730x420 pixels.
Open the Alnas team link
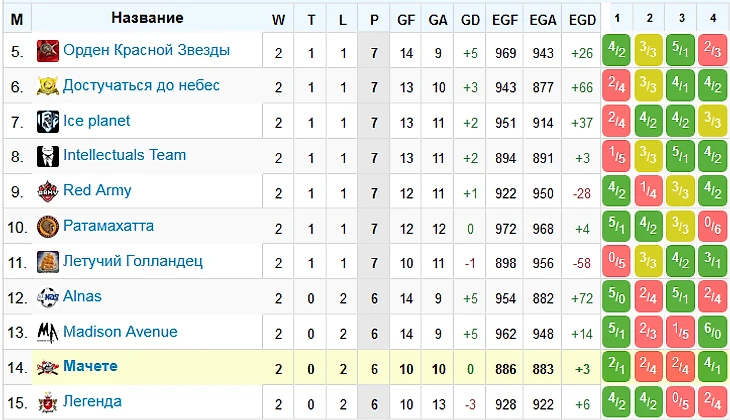82,296
